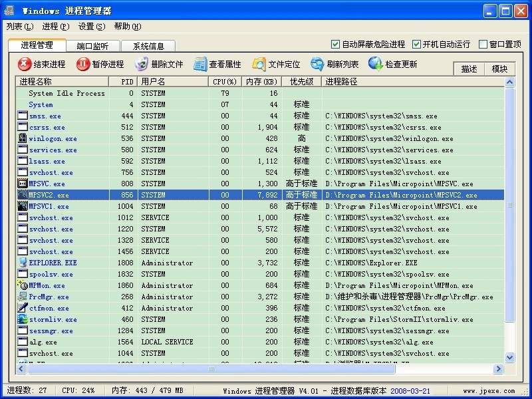Click the csrss.exe window icon

23,127
